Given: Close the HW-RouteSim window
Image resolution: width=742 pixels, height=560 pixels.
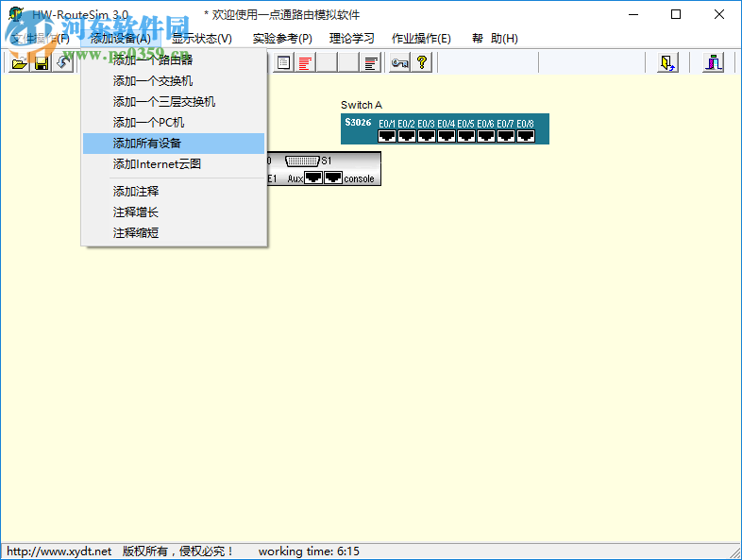Looking at the screenshot, I should point(719,15).
